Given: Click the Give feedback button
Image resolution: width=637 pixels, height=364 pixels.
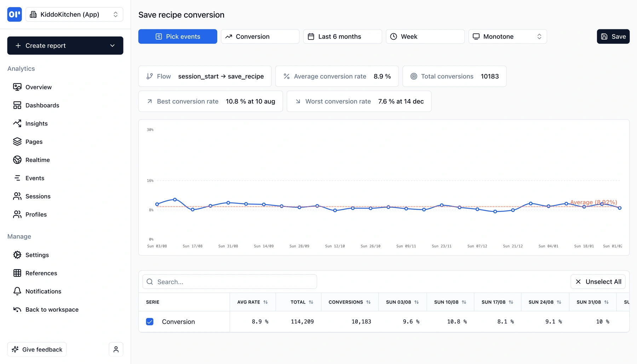Looking at the screenshot, I should tap(37, 349).
